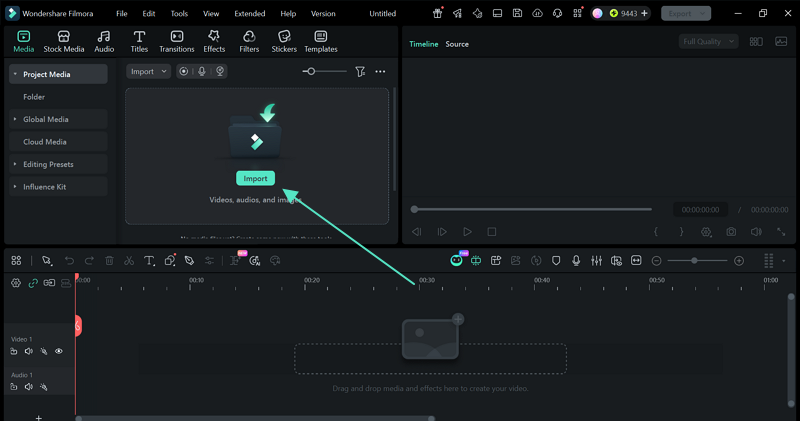Mute the Video 1 track

[29, 351]
